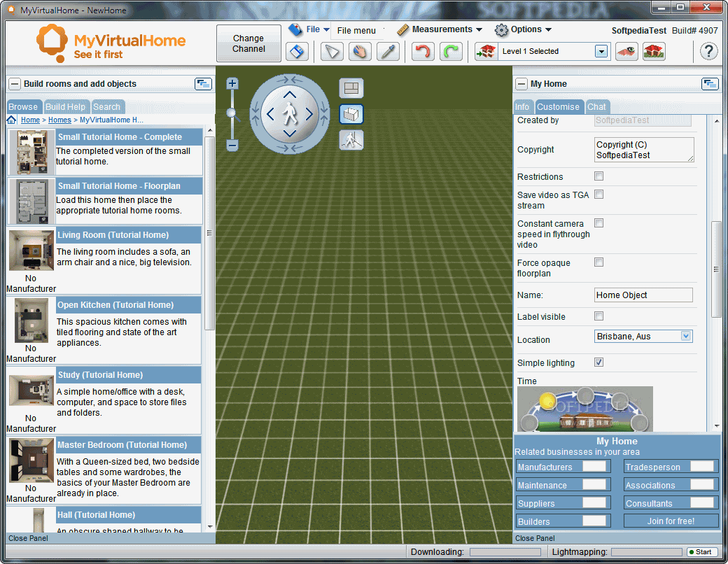The height and width of the screenshot is (564, 728).
Task: Click the save disk toolbar icon
Action: coord(297,51)
